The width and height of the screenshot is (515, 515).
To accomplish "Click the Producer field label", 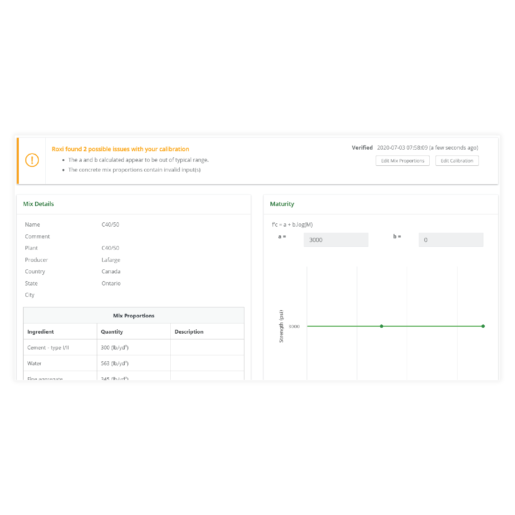I will click(x=36, y=260).
